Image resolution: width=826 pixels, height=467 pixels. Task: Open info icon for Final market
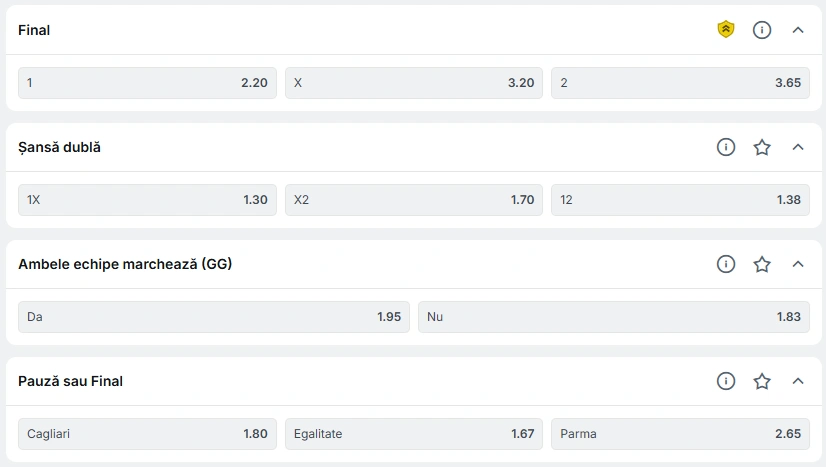[761, 30]
